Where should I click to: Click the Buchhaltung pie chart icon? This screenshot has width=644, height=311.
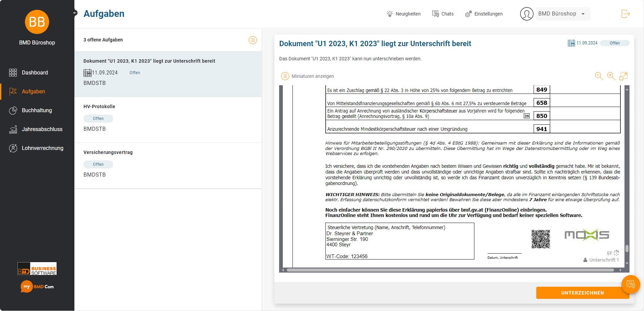point(13,110)
